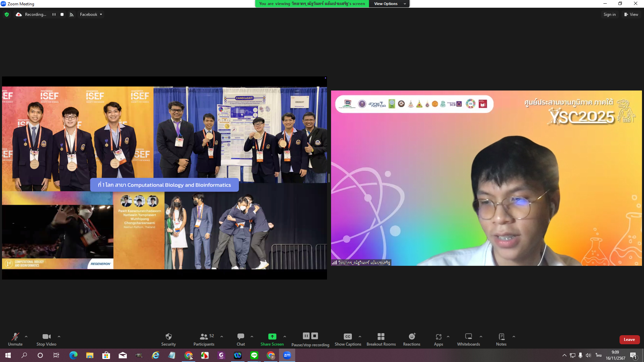The width and height of the screenshot is (644, 362).
Task: Click the Sign in link
Action: (x=609, y=14)
